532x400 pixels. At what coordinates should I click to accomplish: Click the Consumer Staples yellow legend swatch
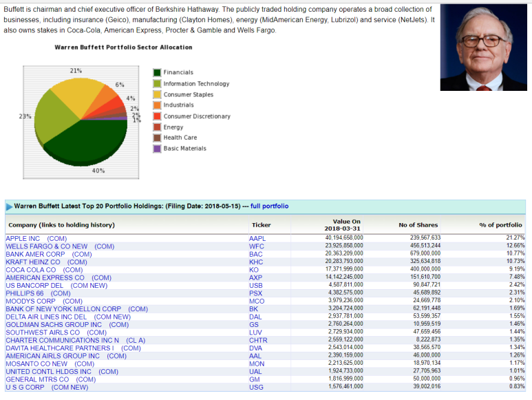(157, 94)
